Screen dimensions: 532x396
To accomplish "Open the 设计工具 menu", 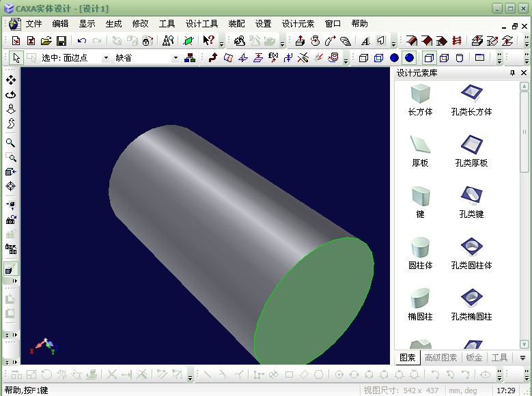I will coord(201,24).
